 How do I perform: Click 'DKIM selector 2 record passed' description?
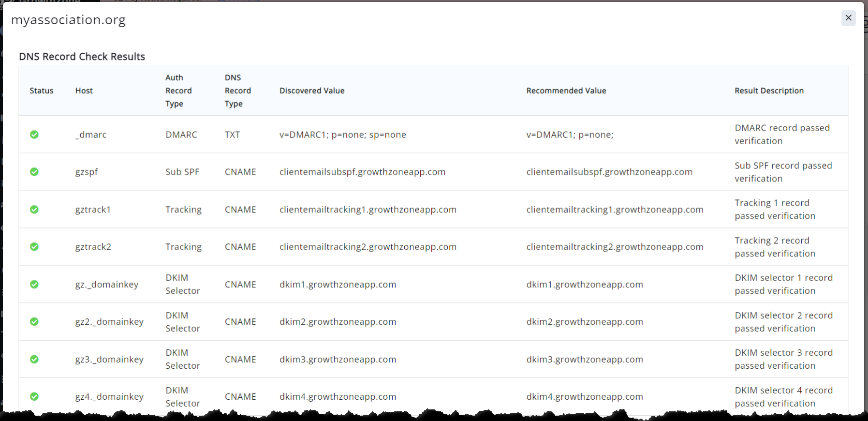pos(784,322)
